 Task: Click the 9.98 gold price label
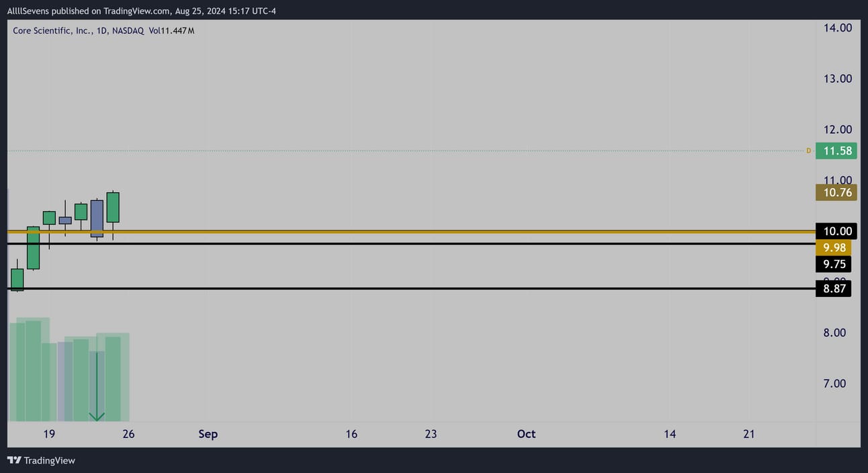click(x=833, y=248)
